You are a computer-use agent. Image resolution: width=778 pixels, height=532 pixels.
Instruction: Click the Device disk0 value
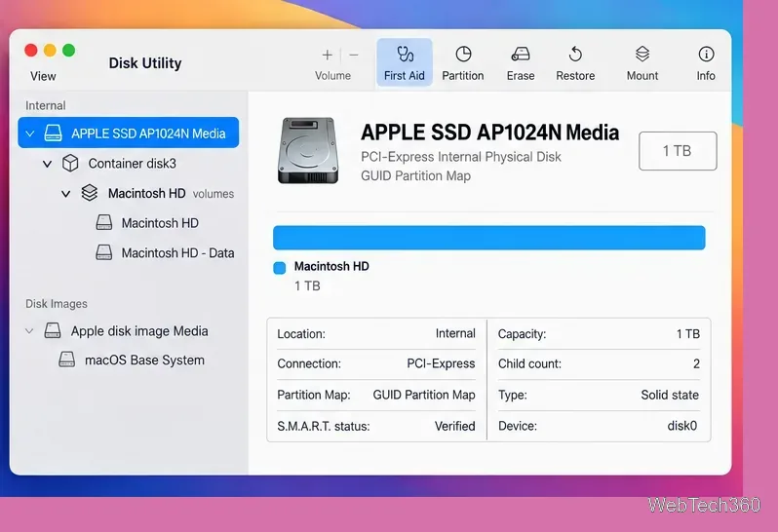[681, 426]
